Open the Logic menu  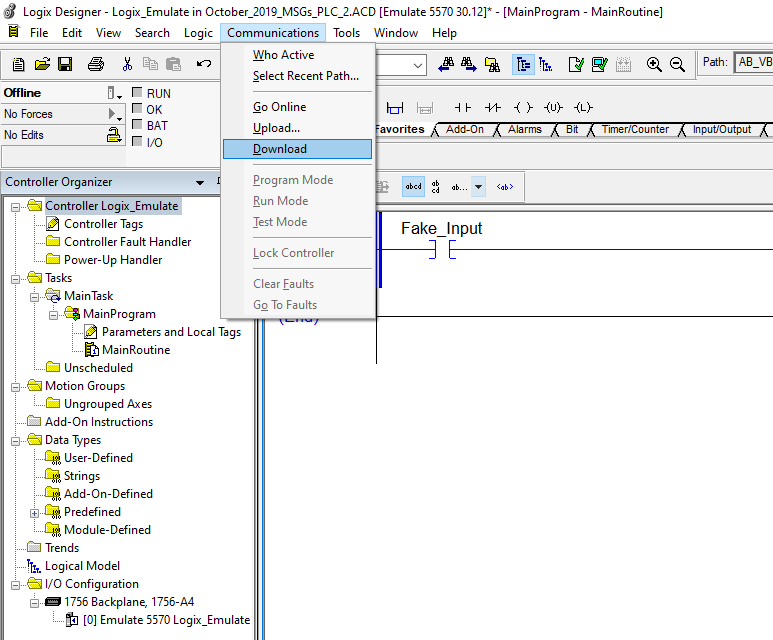click(198, 33)
